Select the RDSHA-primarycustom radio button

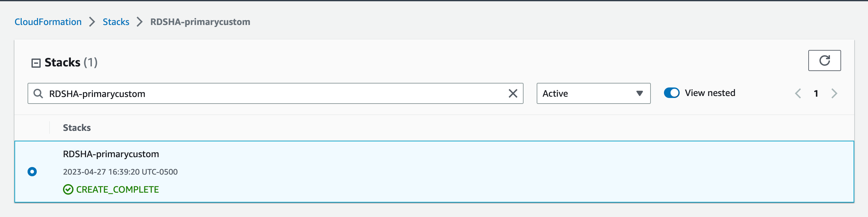pyautogui.click(x=32, y=172)
